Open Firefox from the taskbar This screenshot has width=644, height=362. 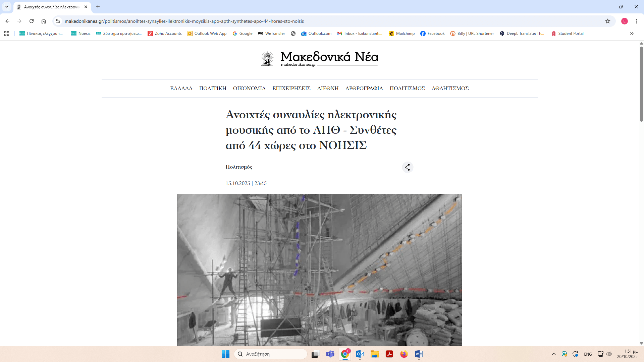click(404, 354)
